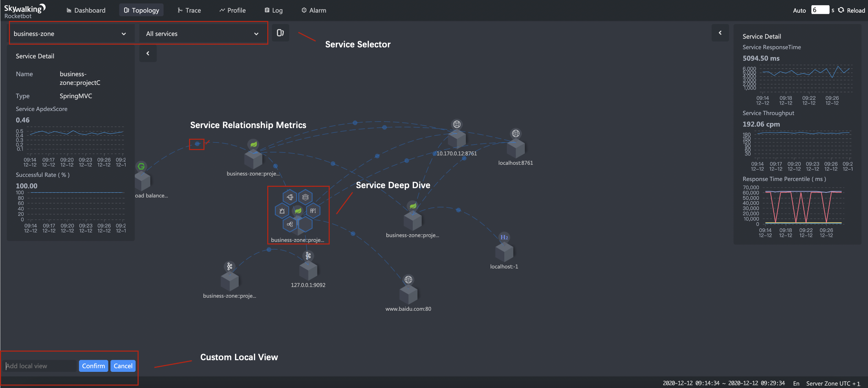868x388 pixels.
Task: Click the topology view icon beside the selectors
Action: coord(280,33)
